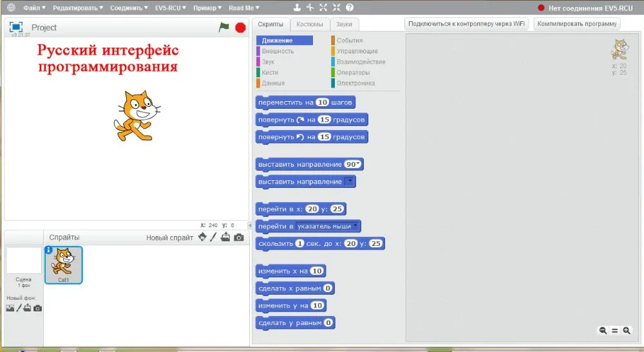
Task: Click value in изменить y на block
Action: (317, 305)
